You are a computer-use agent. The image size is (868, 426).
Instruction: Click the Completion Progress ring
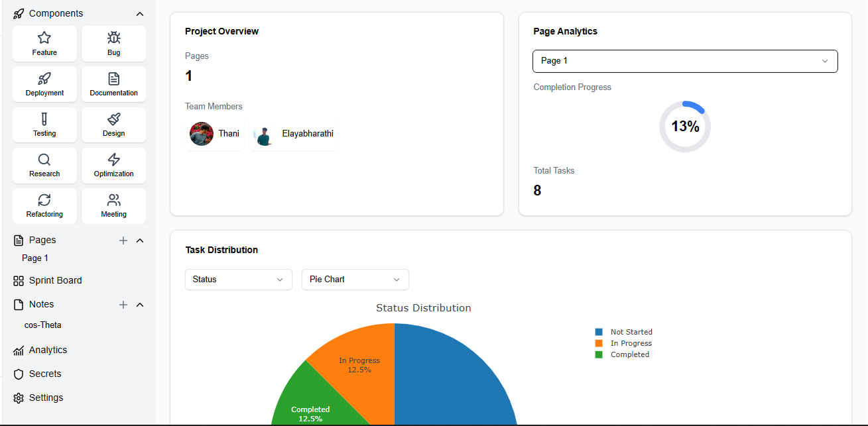[x=684, y=126]
